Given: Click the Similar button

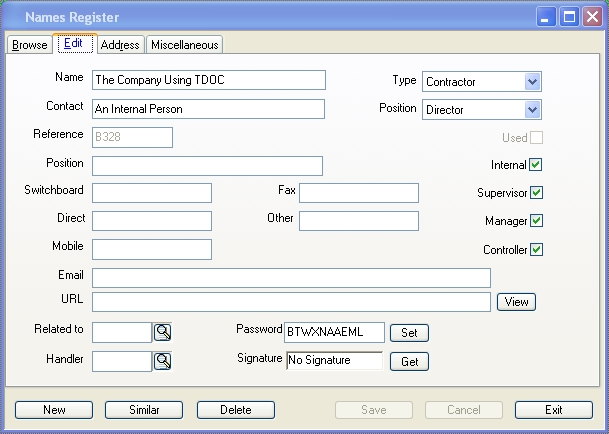Looking at the screenshot, I should tap(144, 410).
